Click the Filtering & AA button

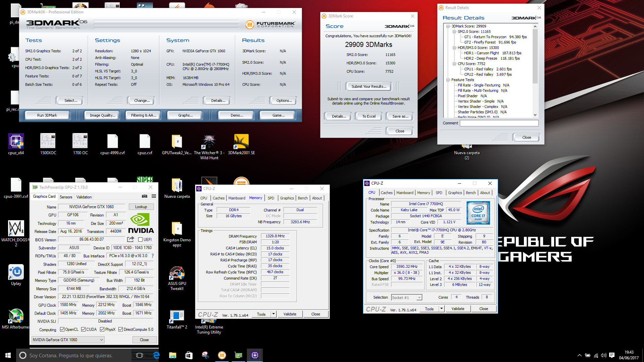click(144, 115)
